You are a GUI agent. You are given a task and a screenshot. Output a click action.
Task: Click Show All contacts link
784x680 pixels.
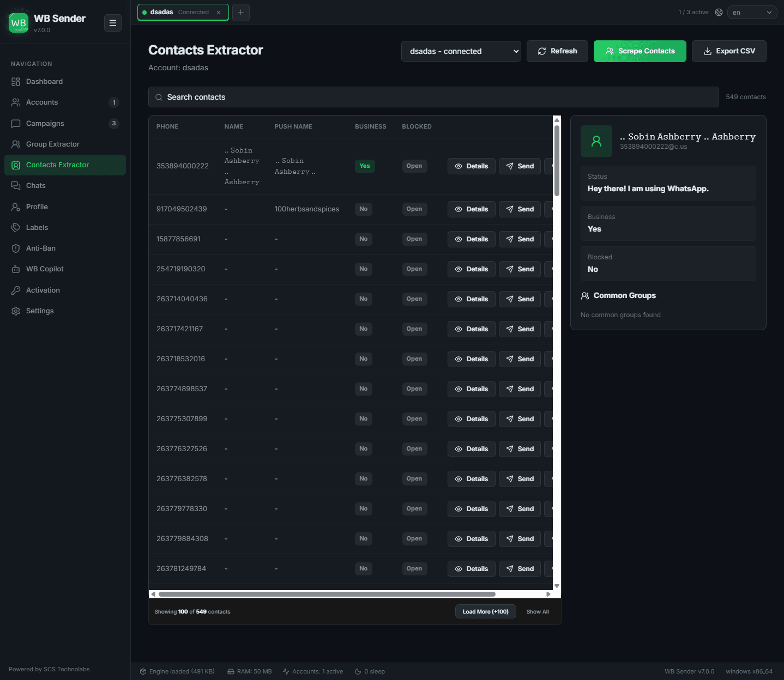click(x=538, y=612)
